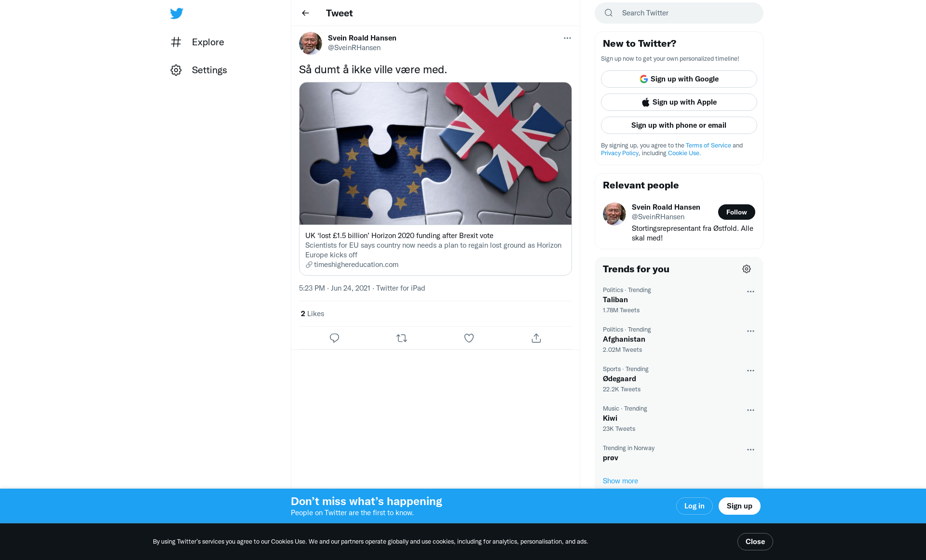Open more options for Ødegaard trend

point(750,371)
